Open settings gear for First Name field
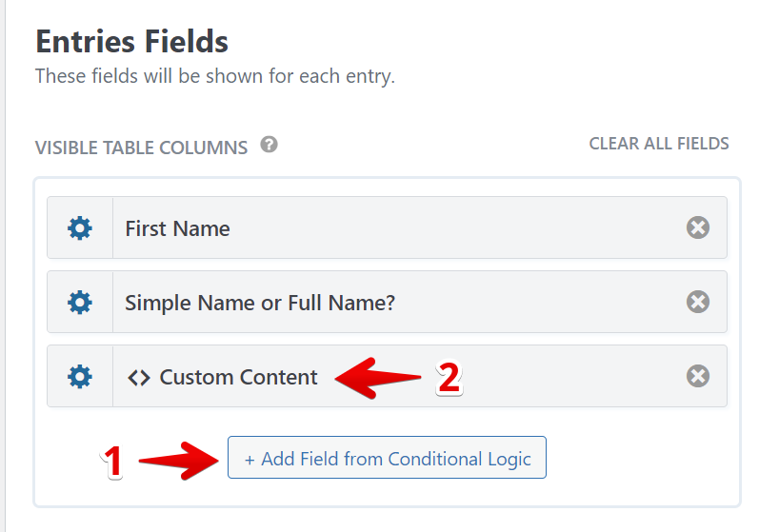Viewport: 759px width, 532px height. click(x=80, y=228)
